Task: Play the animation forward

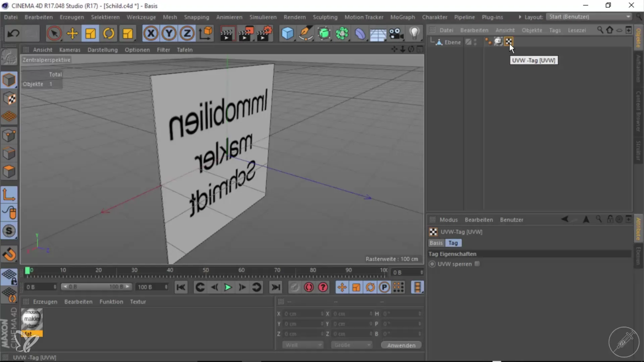Action: pyautogui.click(x=228, y=287)
